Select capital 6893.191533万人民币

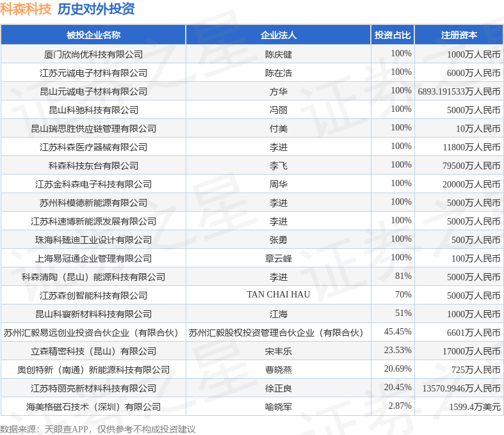point(459,91)
